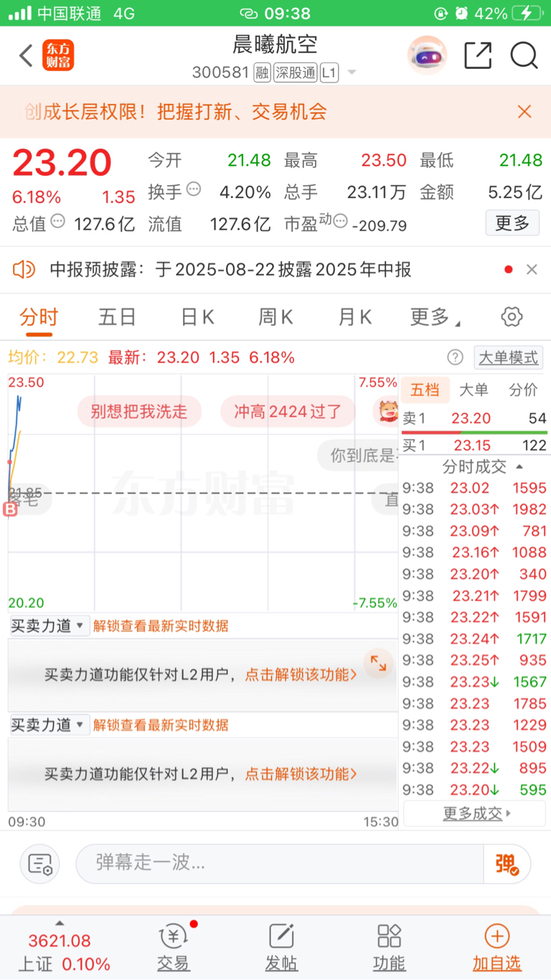
Task: Switch to 五日 chart tab
Action: coord(117,317)
